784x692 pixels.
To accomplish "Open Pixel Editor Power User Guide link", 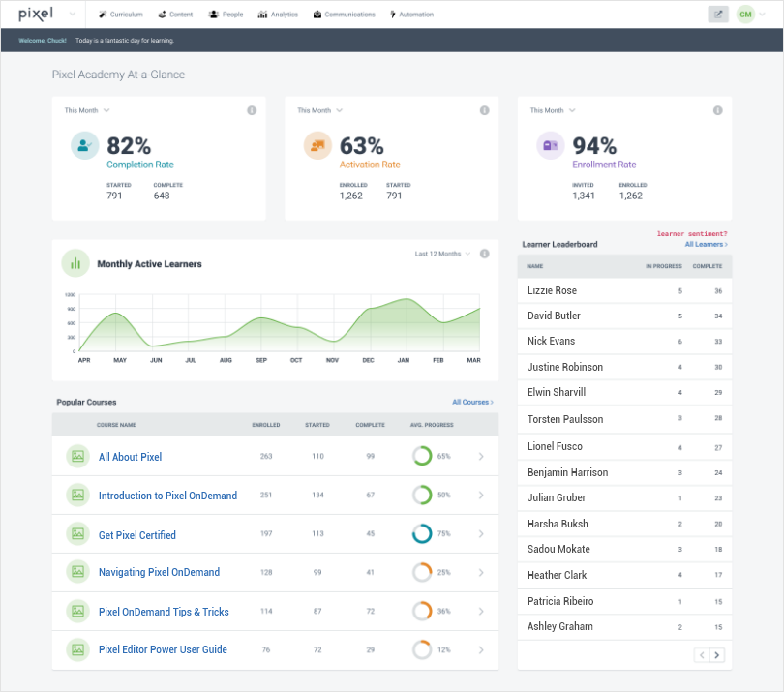I will coord(163,649).
